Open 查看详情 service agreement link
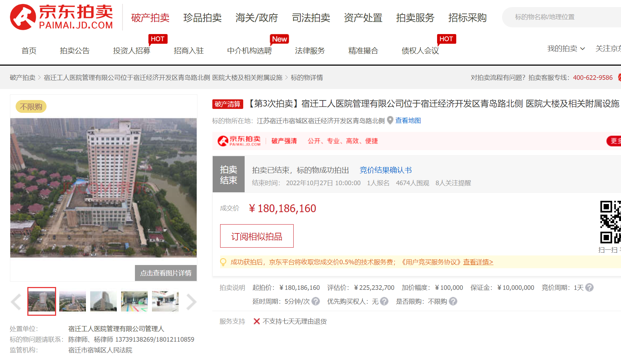 point(478,262)
